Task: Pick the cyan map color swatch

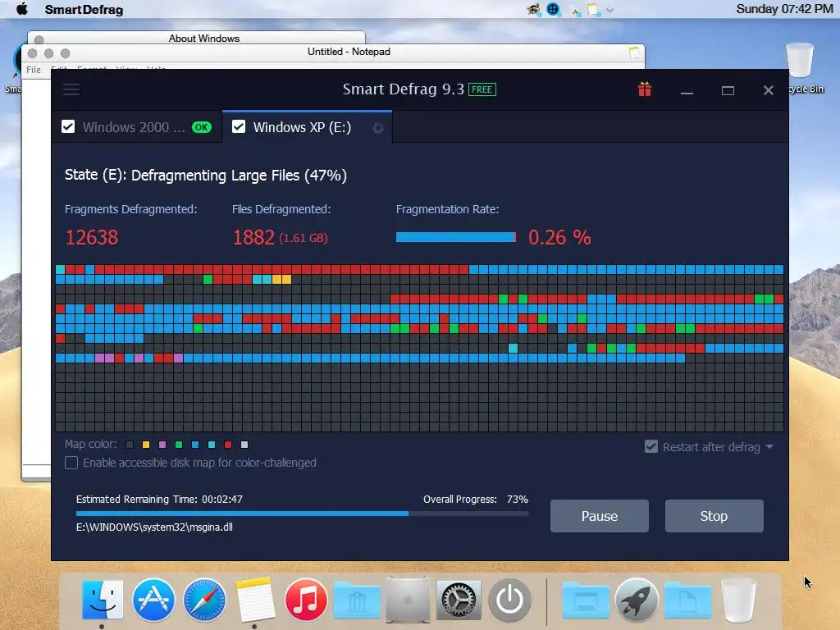Action: 212,445
